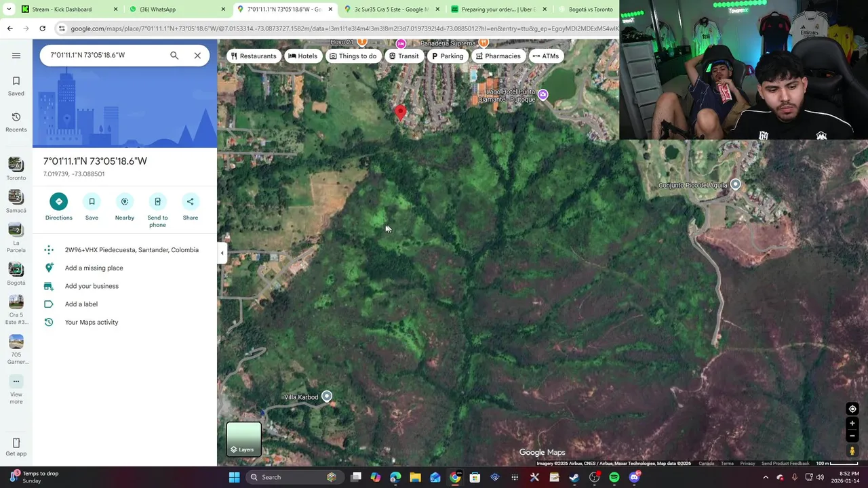Click Send Product Feedback link

pos(785,464)
